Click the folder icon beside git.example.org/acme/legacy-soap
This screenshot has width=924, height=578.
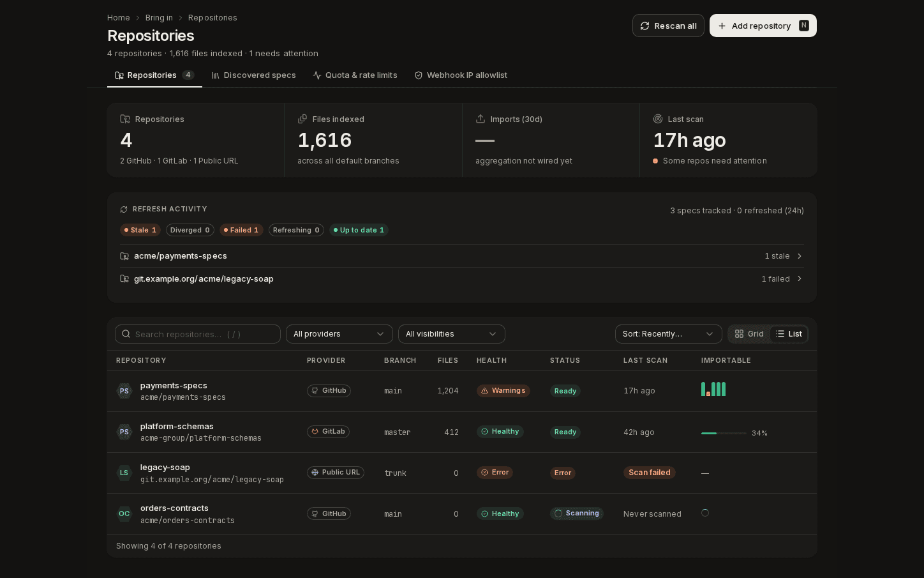click(x=124, y=279)
